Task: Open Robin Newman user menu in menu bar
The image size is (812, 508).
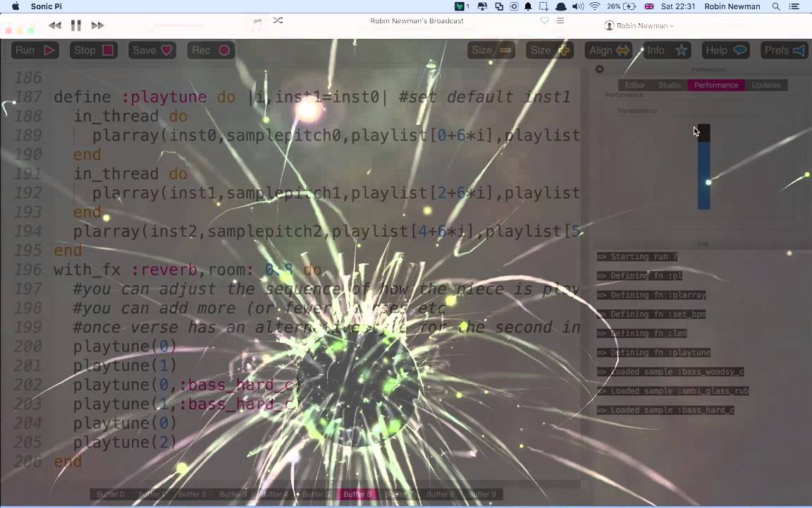Action: tap(732, 6)
